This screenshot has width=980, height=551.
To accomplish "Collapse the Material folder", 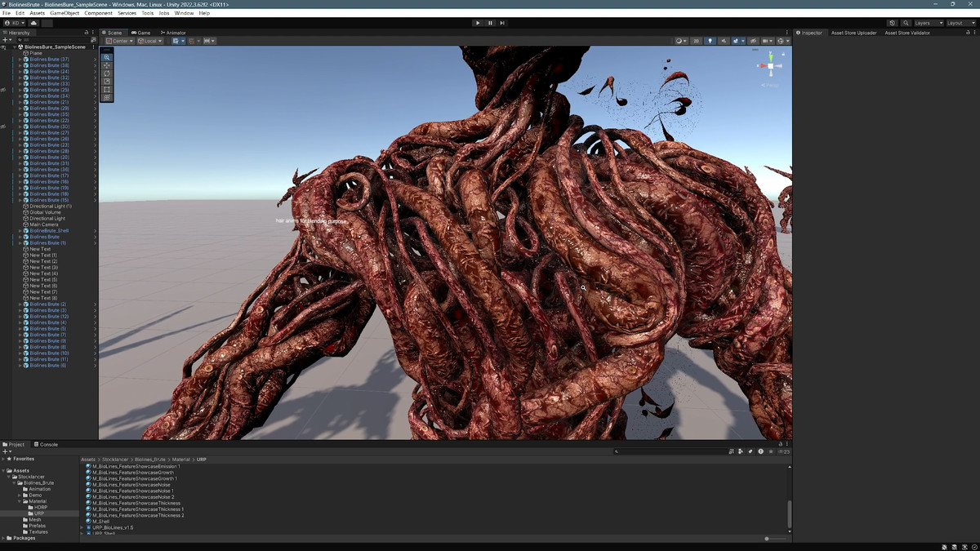I will [x=20, y=501].
